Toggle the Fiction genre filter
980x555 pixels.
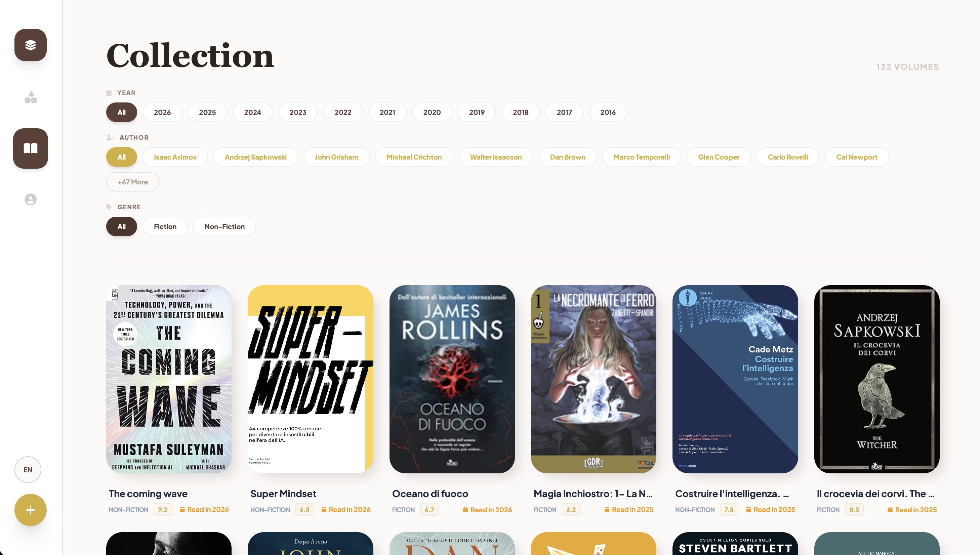point(165,226)
